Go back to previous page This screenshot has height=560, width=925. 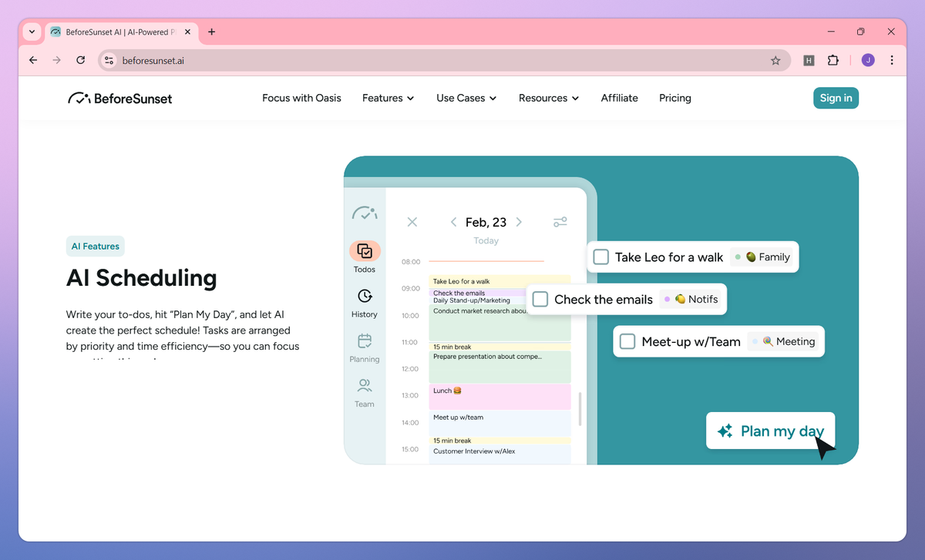(32, 60)
